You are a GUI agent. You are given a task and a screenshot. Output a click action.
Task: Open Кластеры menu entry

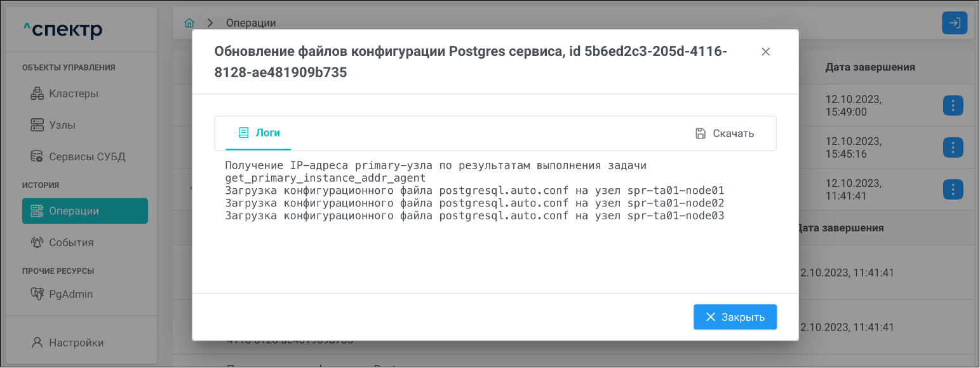(74, 94)
